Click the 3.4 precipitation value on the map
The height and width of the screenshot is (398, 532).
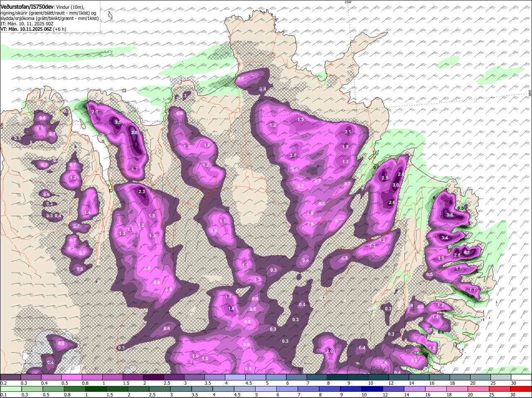pyautogui.click(x=445, y=238)
